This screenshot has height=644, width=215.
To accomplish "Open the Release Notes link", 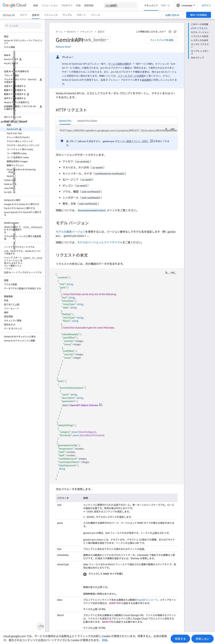I will (63, 47).
